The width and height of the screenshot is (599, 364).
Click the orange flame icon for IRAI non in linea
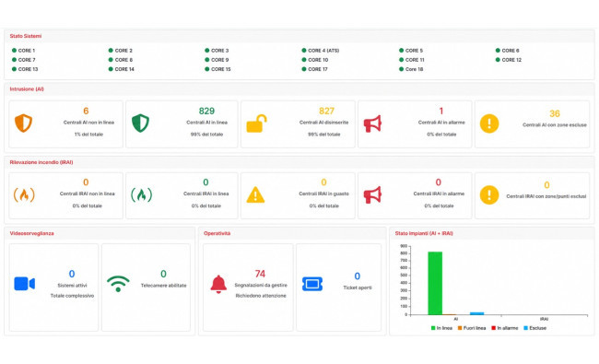pos(24,194)
